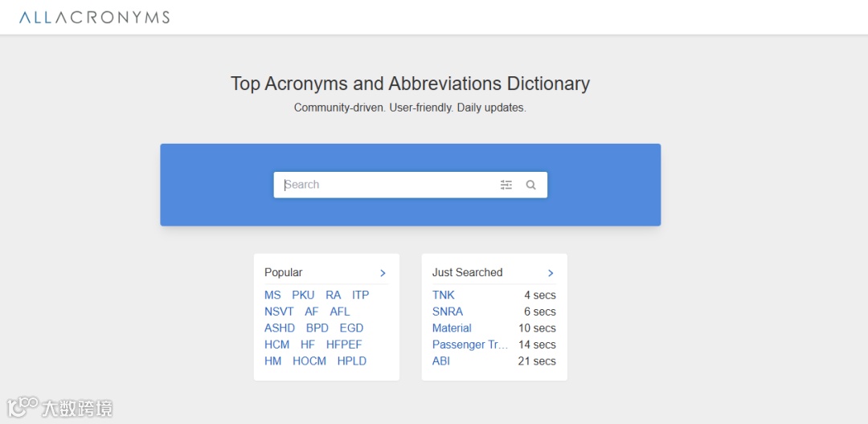Image resolution: width=868 pixels, height=424 pixels.
Task: Click the magnifying glass search icon
Action: pyautogui.click(x=531, y=185)
